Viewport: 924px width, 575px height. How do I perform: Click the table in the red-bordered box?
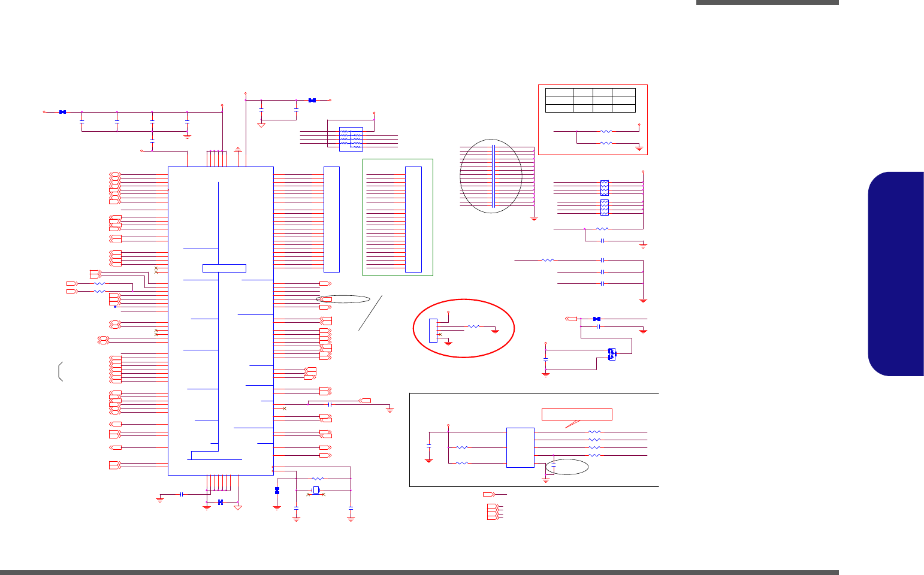(x=590, y=100)
